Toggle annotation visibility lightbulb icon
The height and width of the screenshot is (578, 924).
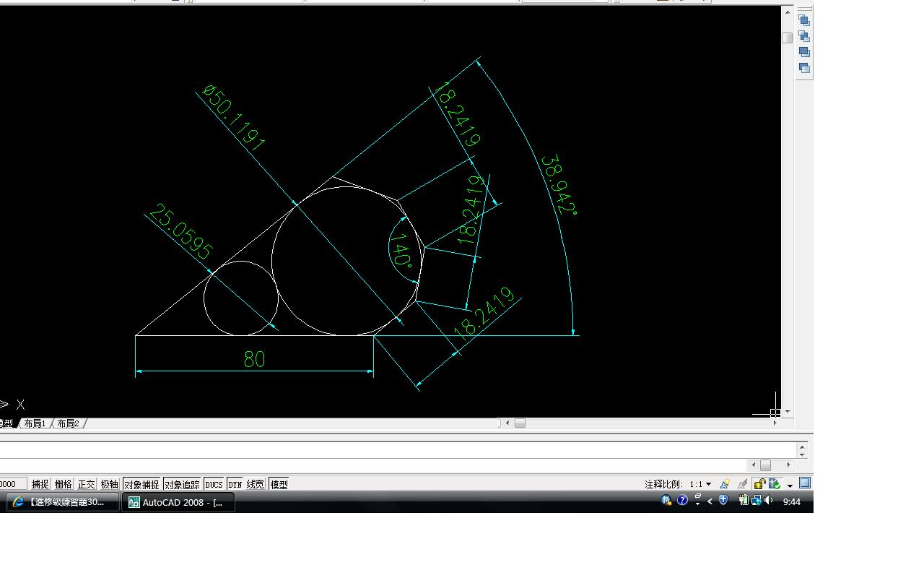click(x=725, y=483)
